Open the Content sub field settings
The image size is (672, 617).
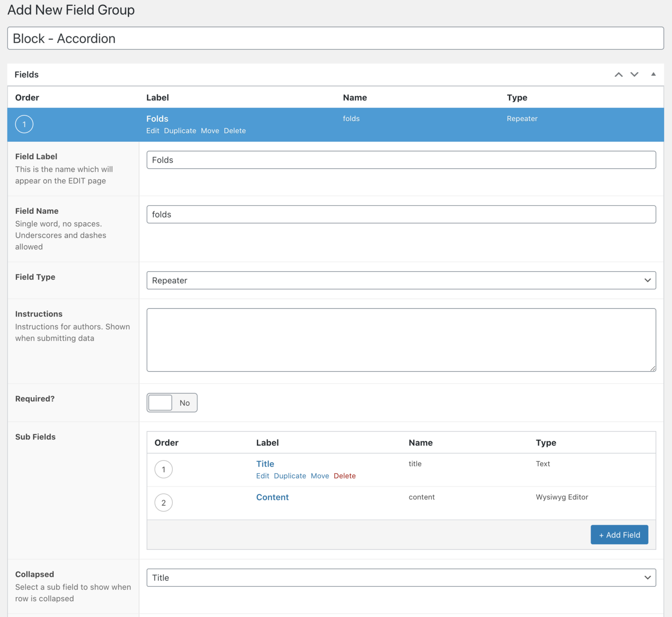[272, 497]
